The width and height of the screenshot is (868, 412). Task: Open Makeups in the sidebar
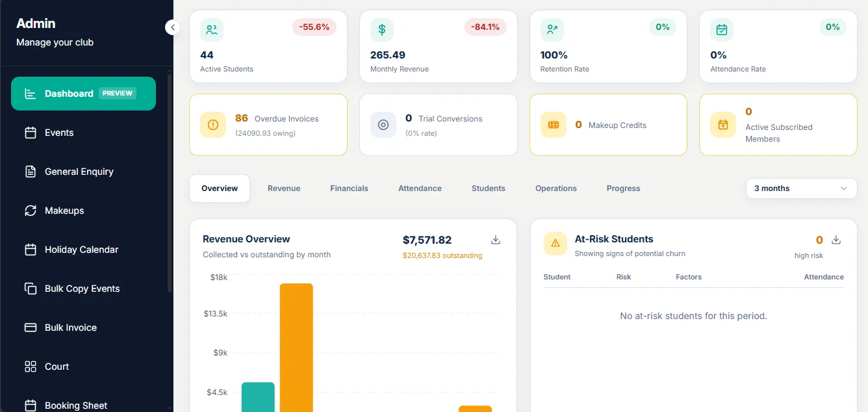(83, 211)
